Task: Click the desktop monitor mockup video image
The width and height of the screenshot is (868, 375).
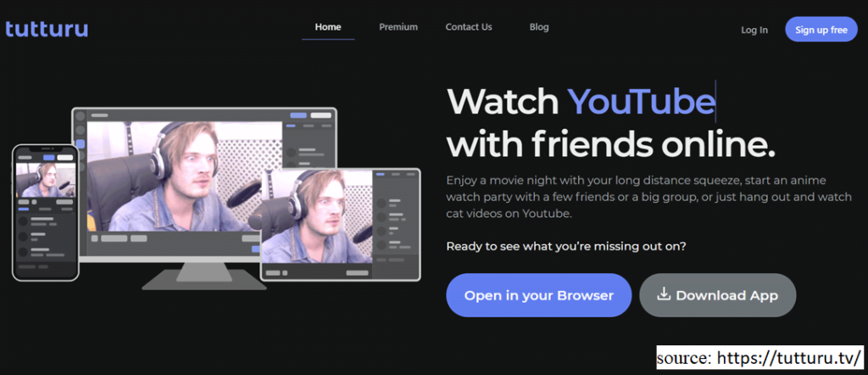Action: (x=185, y=176)
